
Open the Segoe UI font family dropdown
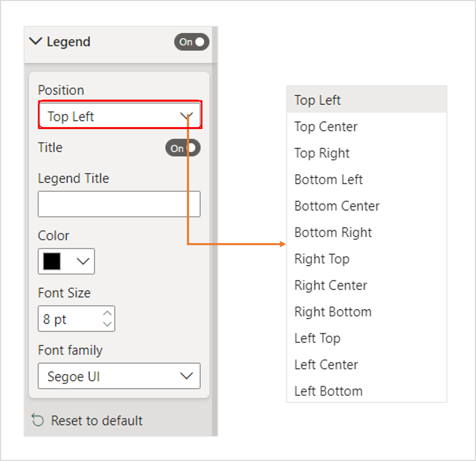[119, 376]
